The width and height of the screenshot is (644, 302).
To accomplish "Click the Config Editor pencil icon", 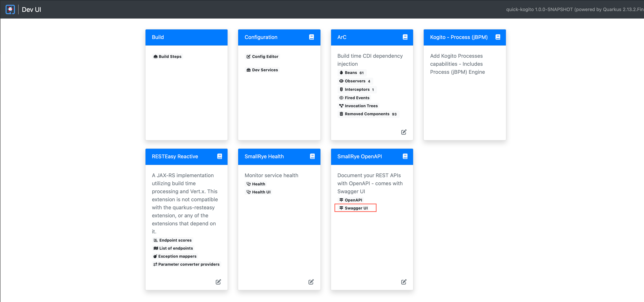I will click(x=248, y=56).
